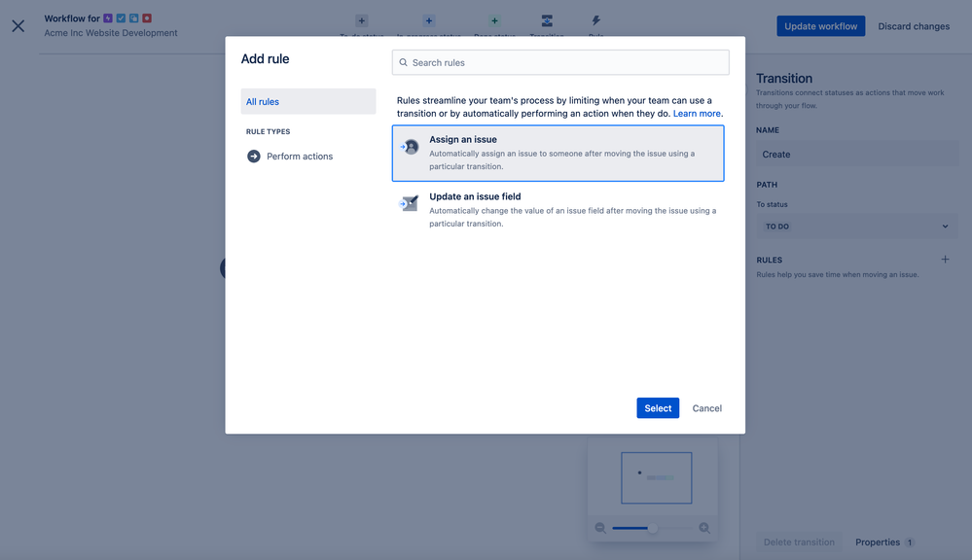Focus the Search rules field

point(560,62)
